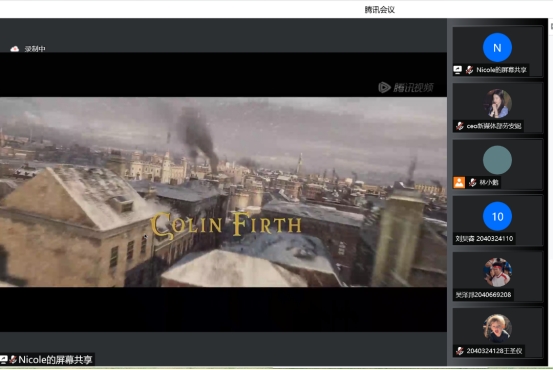Click the screen-share icon in Nicole's participant tile
553x370 pixels.
[457, 70]
